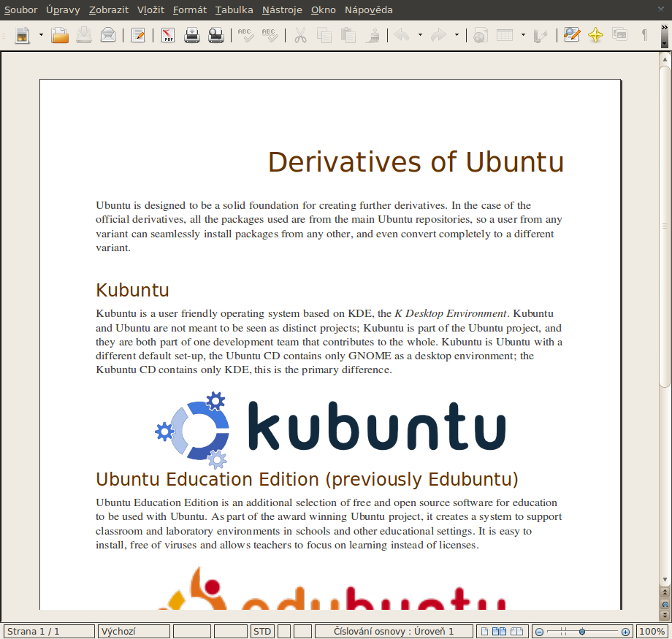Select the Format Paintbrush icon
The height and width of the screenshot is (639, 672).
coord(373,35)
